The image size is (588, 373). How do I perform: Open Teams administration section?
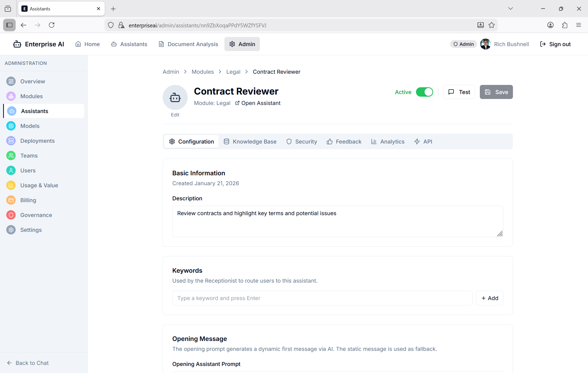[29, 156]
